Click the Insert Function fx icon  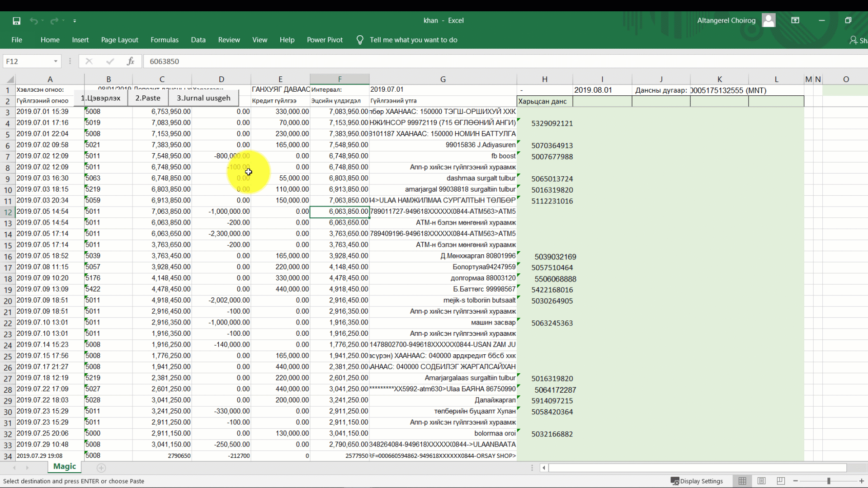131,61
